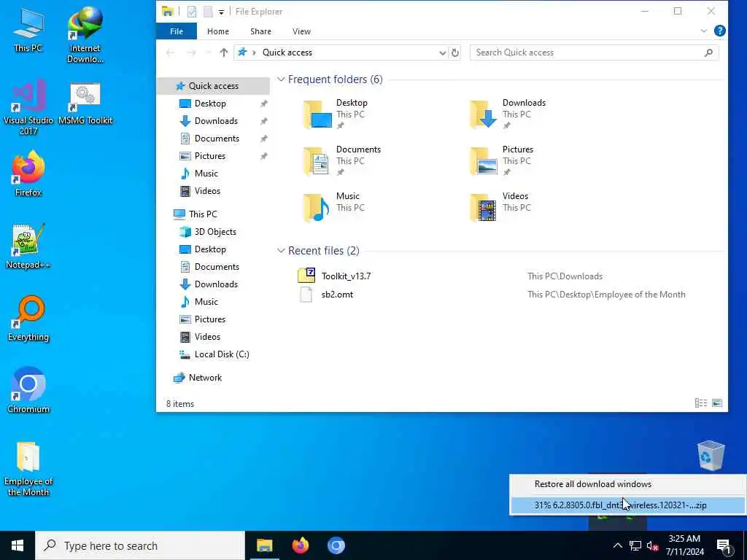Switch to the View ribbon tab
This screenshot has height=560, width=747.
coord(301,31)
